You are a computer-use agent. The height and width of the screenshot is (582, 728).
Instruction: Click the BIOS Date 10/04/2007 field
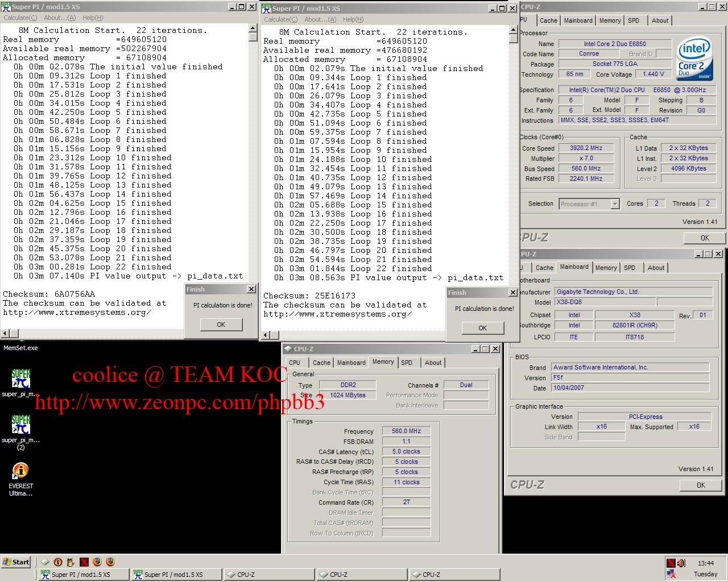click(630, 388)
